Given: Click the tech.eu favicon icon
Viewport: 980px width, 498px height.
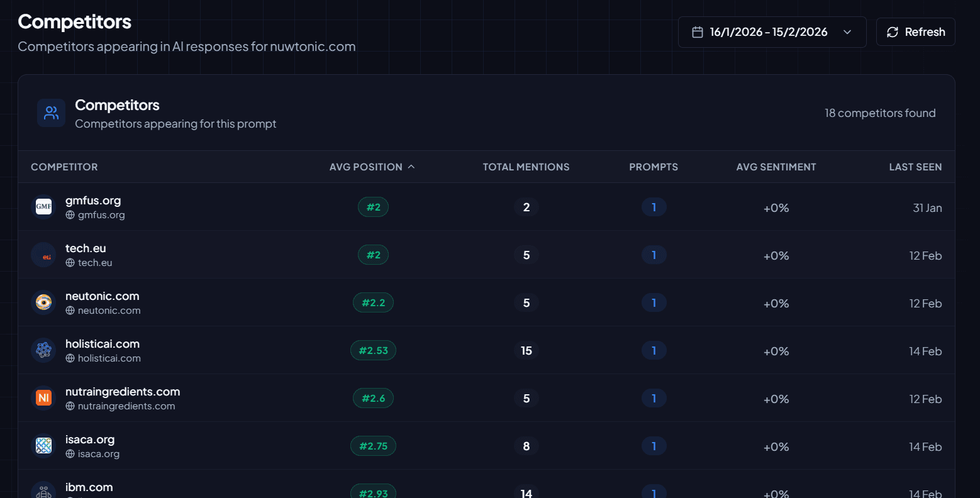Looking at the screenshot, I should 43,255.
